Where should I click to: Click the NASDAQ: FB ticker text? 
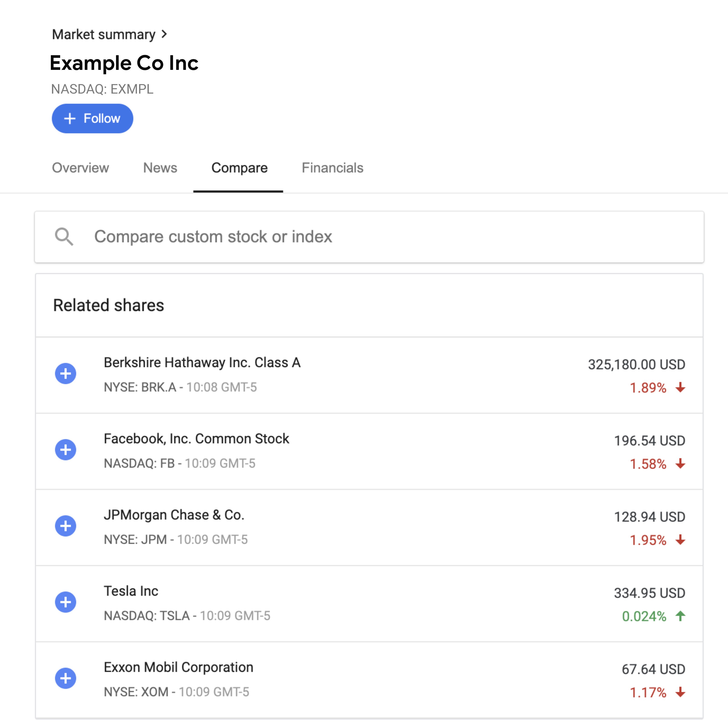coord(139,463)
